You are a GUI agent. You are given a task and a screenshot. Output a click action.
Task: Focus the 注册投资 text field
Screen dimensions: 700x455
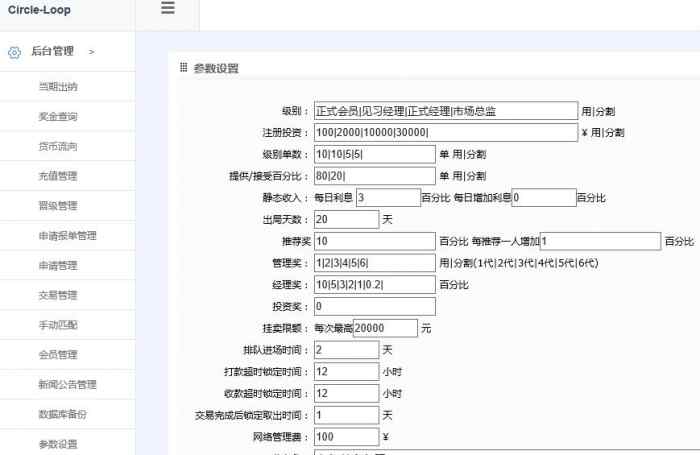click(x=445, y=133)
